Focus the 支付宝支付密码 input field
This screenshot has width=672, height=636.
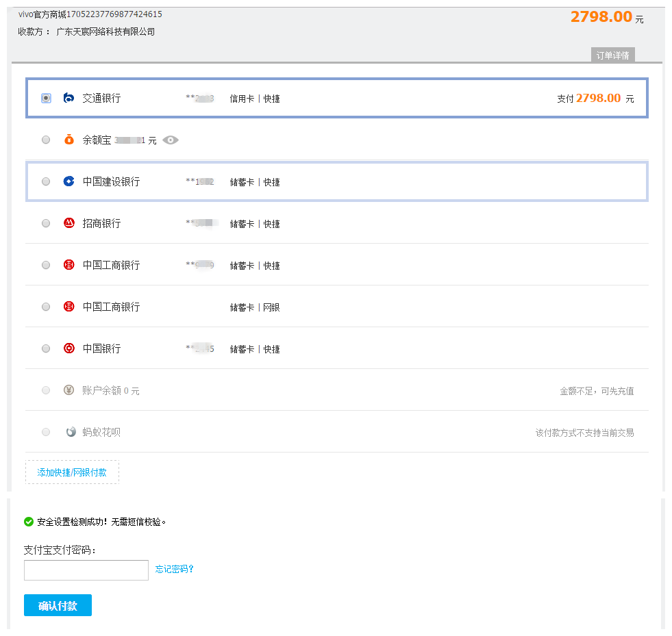click(86, 570)
